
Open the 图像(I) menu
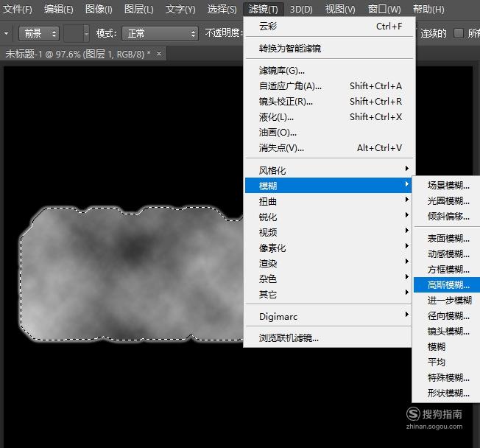99,9
